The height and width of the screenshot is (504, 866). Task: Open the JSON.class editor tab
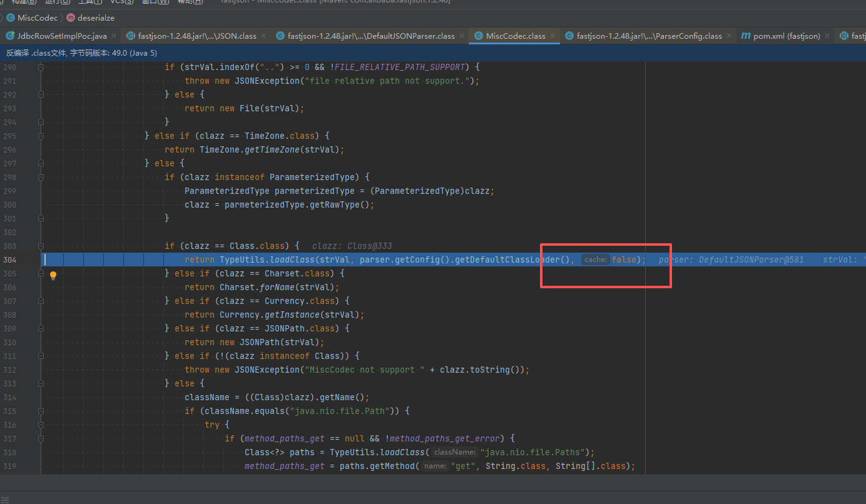click(197, 36)
